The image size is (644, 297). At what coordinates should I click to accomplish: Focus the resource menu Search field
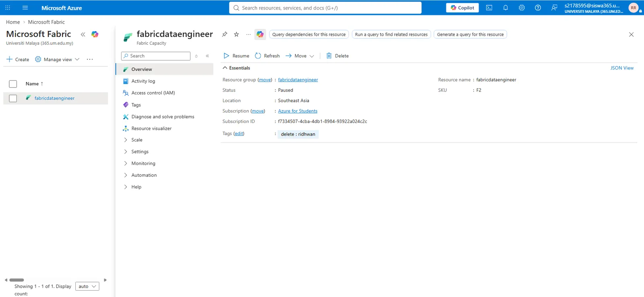[156, 56]
